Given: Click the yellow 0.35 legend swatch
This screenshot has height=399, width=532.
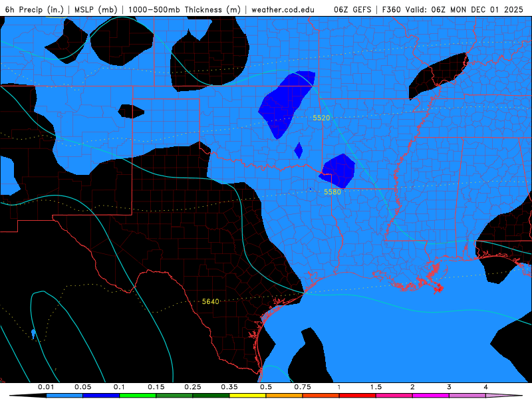Looking at the screenshot, I should point(247,396).
